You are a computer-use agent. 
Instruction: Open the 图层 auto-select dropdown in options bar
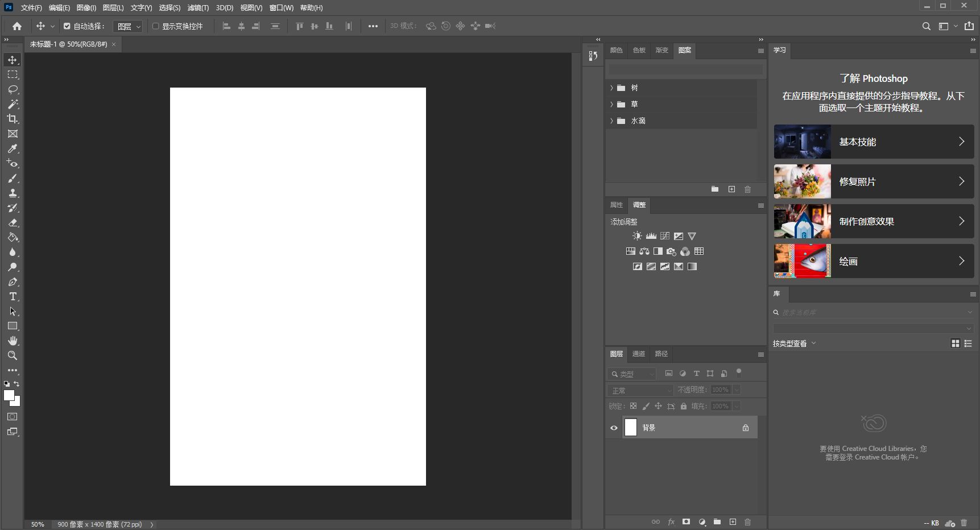point(128,26)
